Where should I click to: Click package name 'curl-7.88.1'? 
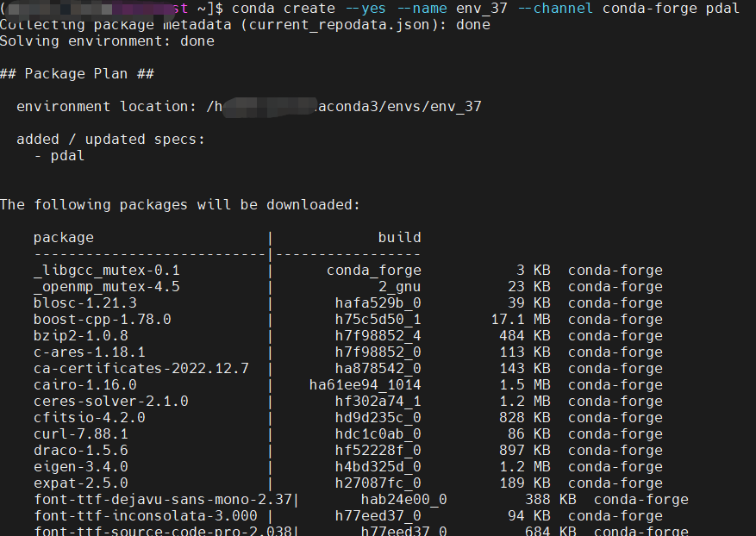(80, 434)
